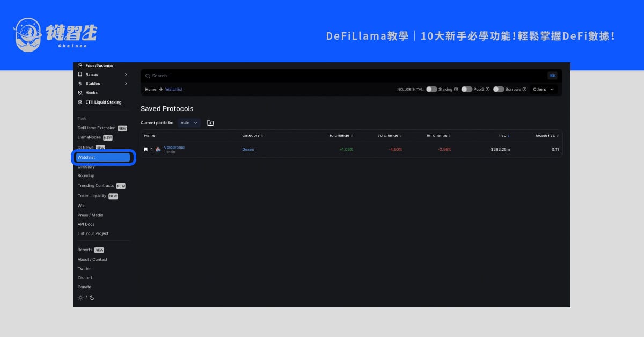The width and height of the screenshot is (644, 337).
Task: Open About / Contact link
Action: point(92,260)
